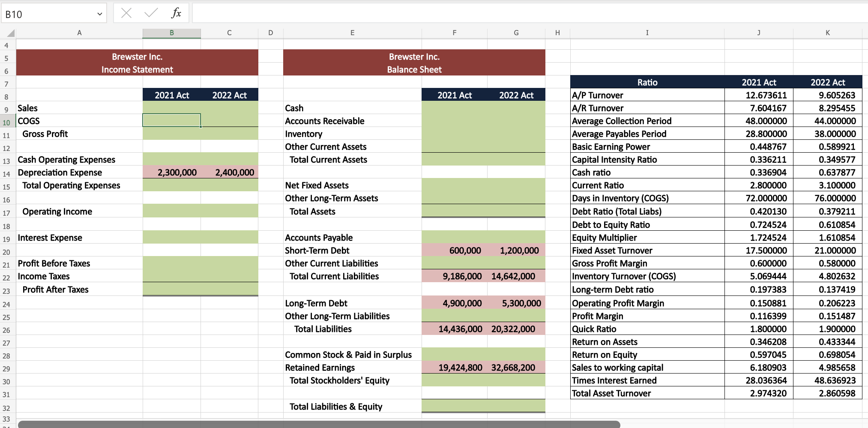Select column E header
Viewport: 868px width, 428px height.
[x=352, y=33]
